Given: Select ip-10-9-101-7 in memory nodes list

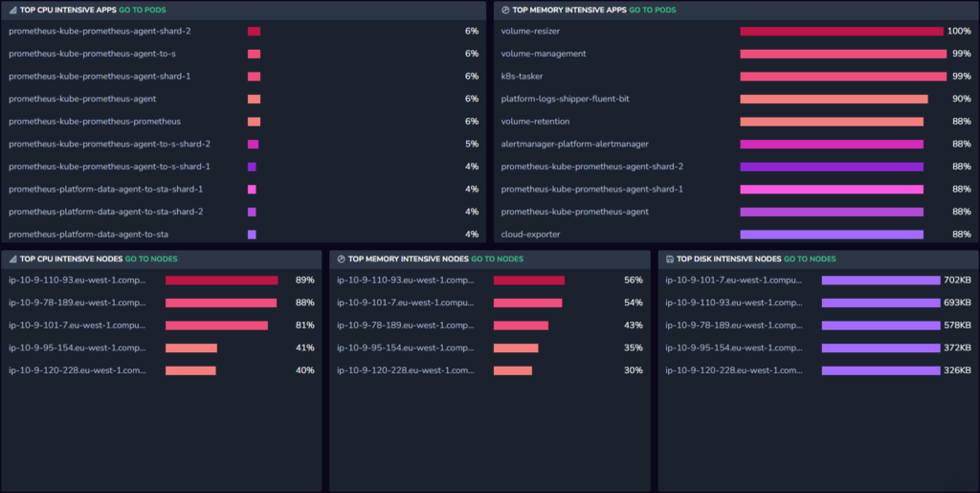Looking at the screenshot, I should pyautogui.click(x=406, y=303).
